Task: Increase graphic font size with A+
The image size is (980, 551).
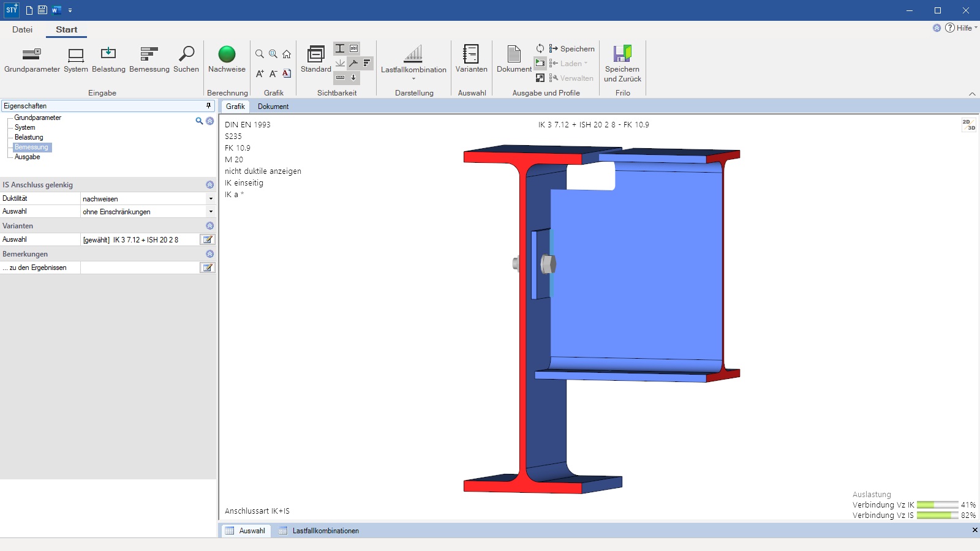Action: pos(260,73)
